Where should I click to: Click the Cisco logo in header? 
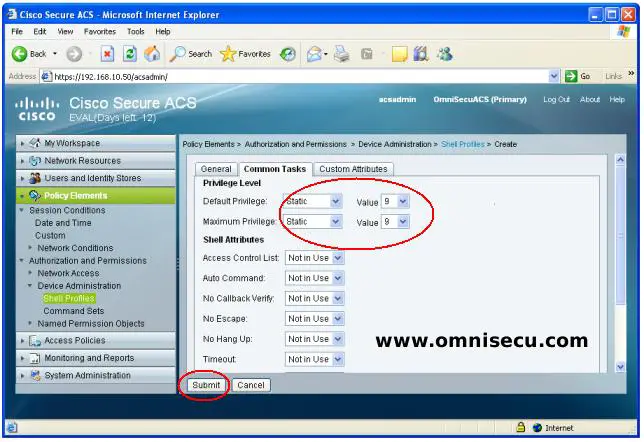[x=37, y=108]
